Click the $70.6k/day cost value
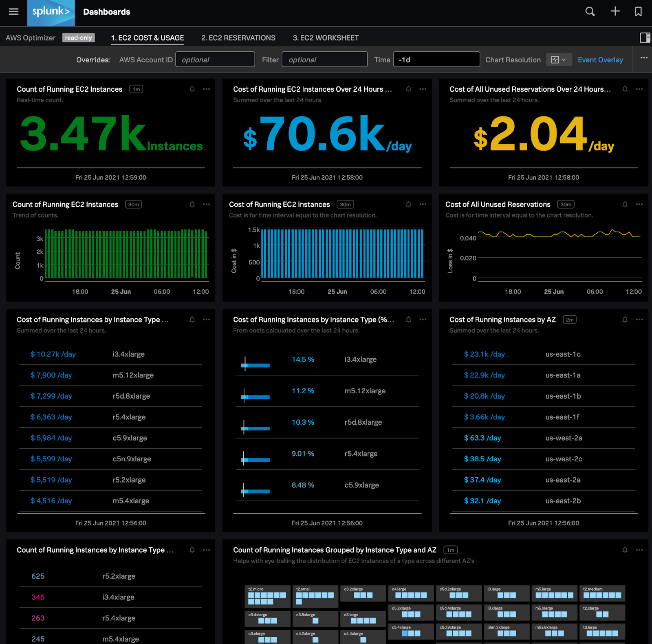This screenshot has height=644, width=652. tap(327, 133)
